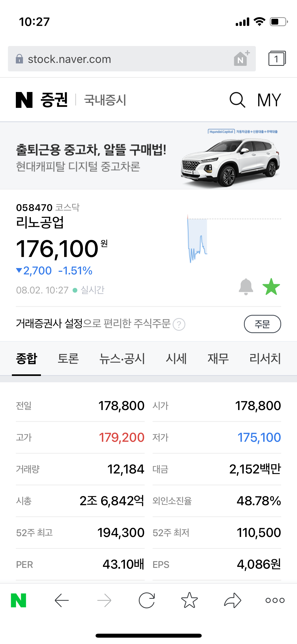The height and width of the screenshot is (644, 297).
Task: Open the 현대캐피탈 중고차론 ad banner
Action: [148, 156]
